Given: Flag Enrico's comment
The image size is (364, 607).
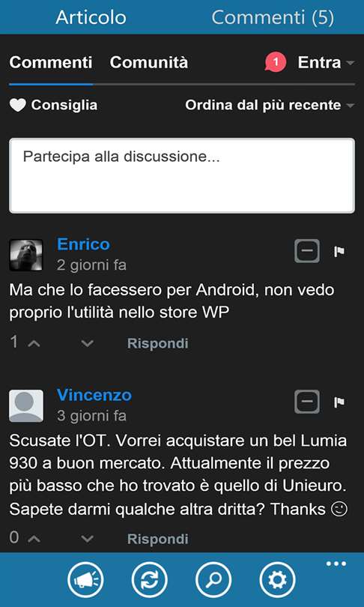Looking at the screenshot, I should pos(339,252).
